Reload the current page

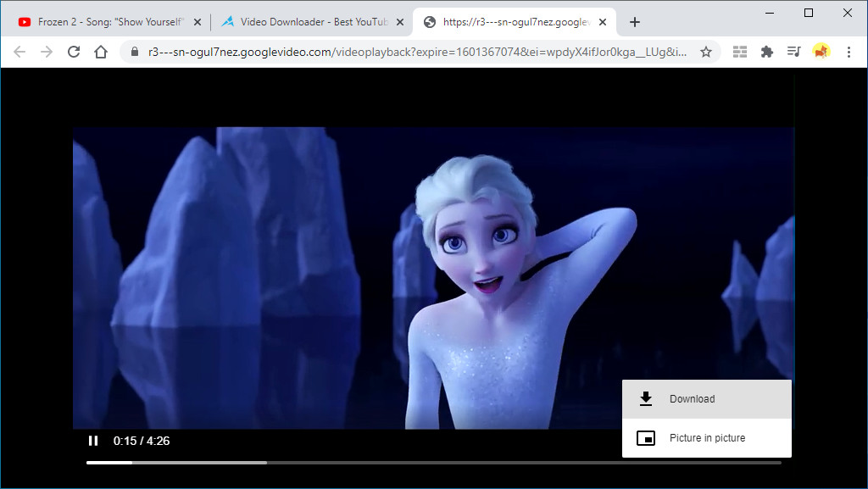click(74, 52)
